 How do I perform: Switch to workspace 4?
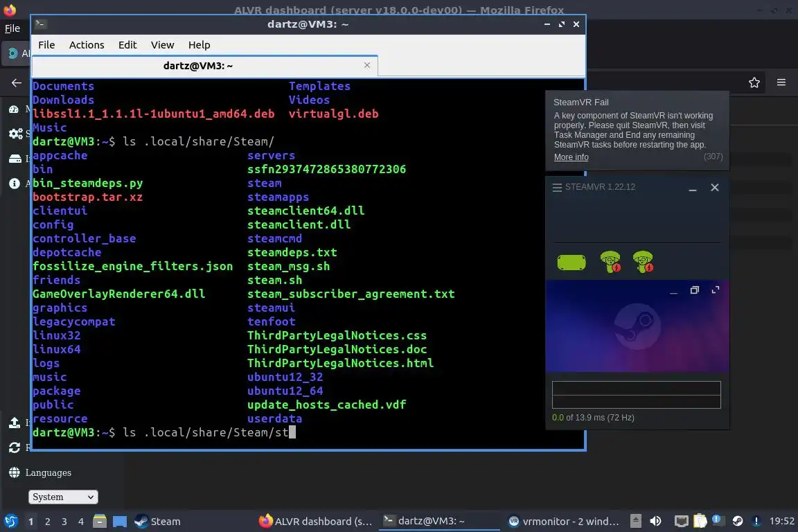(81, 522)
